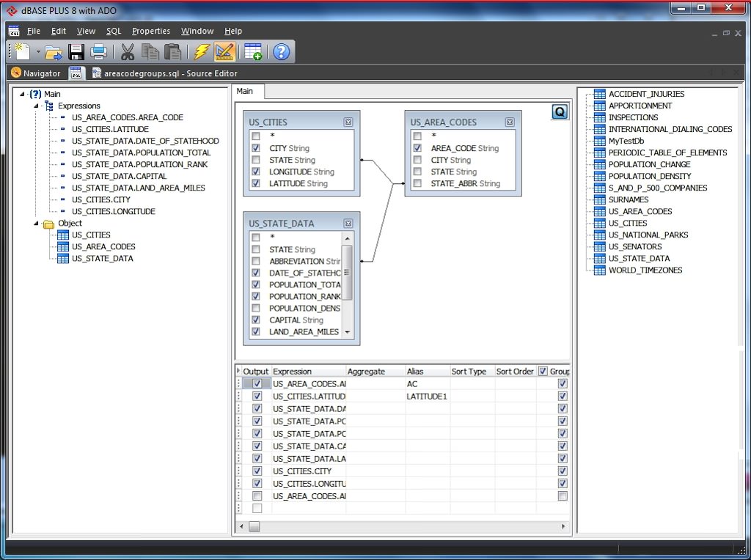Cut using the scissors icon
This screenshot has width=751, height=560.
click(x=128, y=52)
